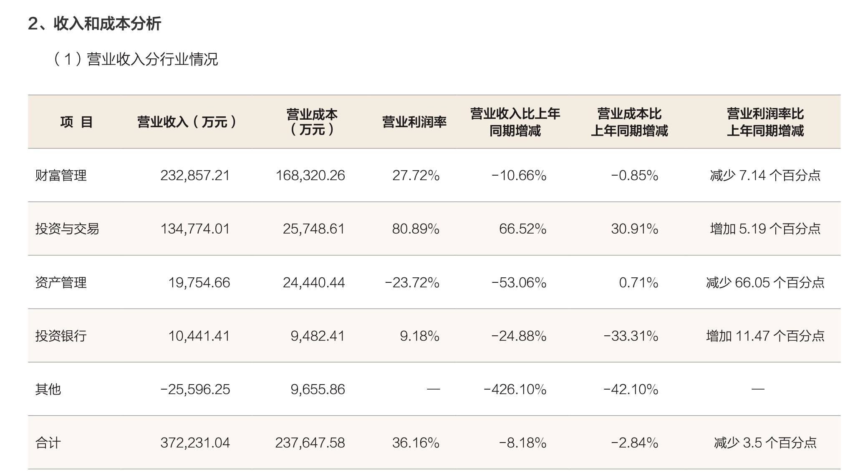The width and height of the screenshot is (868, 473).
Task: Click the 营业成本比上年同期增减 column header
Action: pos(629,122)
